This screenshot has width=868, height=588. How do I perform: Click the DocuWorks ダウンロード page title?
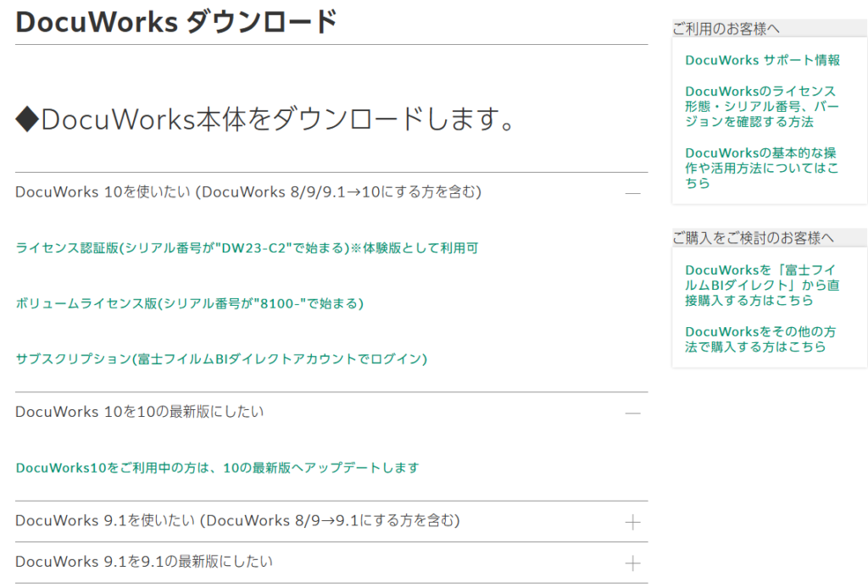pos(176,22)
